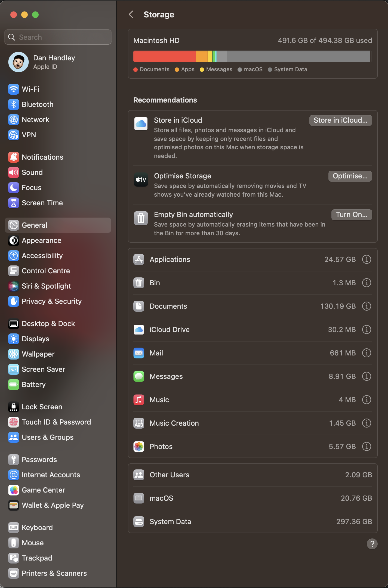Viewport: 388px width, 588px height.
Task: Open info for Messages storage
Action: pos(367,376)
